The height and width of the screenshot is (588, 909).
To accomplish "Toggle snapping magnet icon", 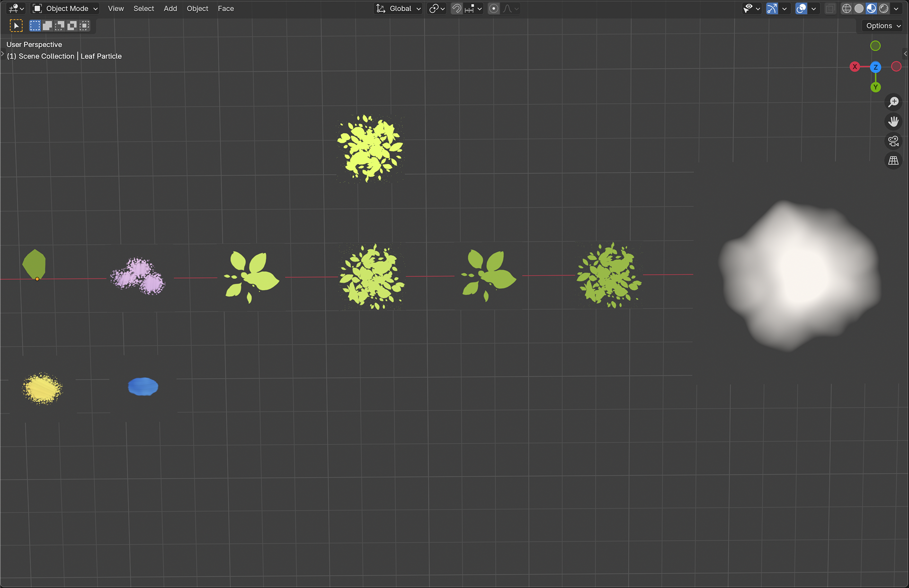I will pos(456,9).
